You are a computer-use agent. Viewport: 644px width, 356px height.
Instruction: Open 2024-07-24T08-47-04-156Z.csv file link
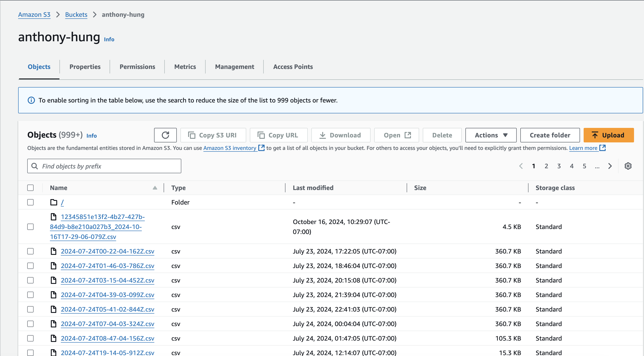[x=108, y=338]
